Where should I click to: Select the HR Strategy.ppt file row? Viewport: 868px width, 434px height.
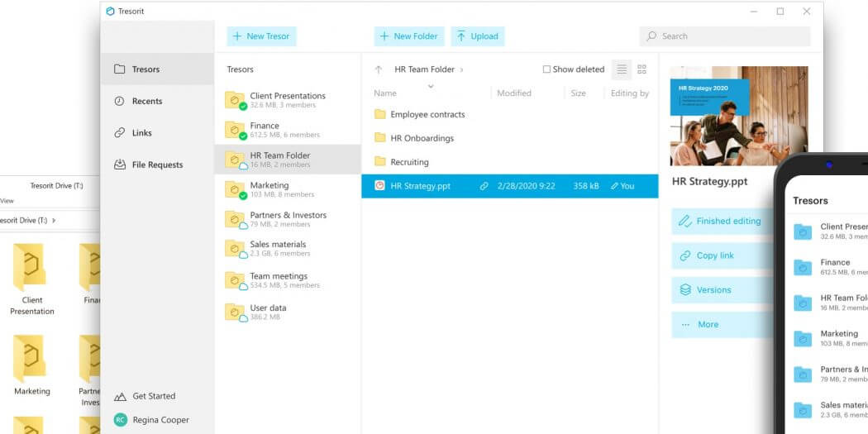[510, 186]
